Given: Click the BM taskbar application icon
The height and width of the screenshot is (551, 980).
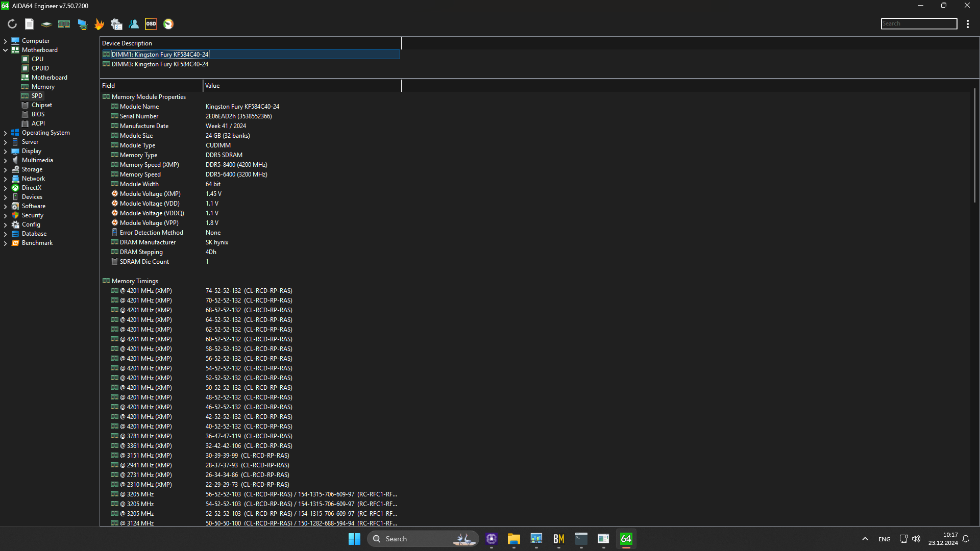Looking at the screenshot, I should point(558,539).
